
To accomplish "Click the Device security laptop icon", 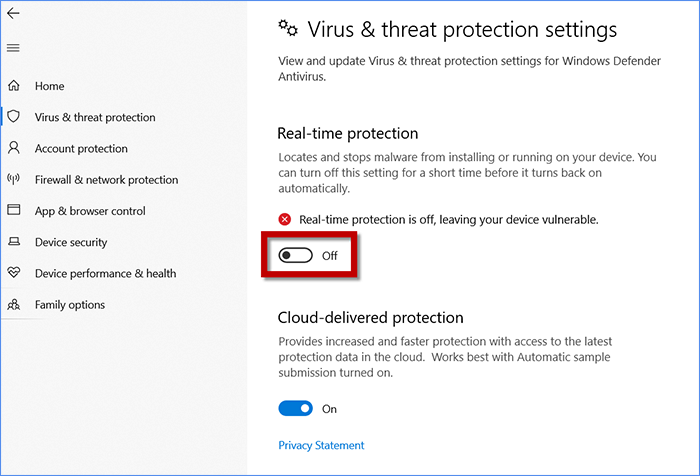I will tap(14, 242).
